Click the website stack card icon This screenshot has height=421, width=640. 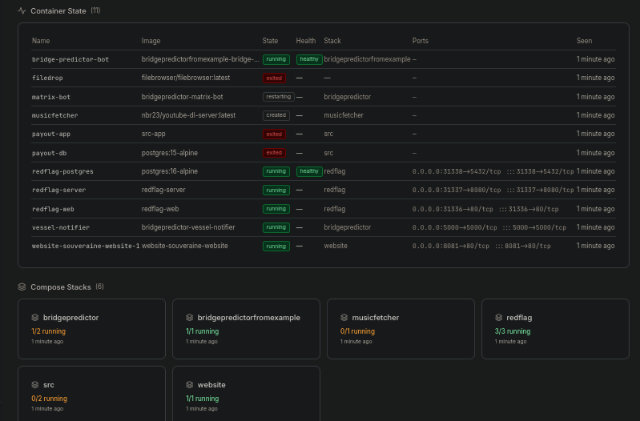click(x=189, y=385)
